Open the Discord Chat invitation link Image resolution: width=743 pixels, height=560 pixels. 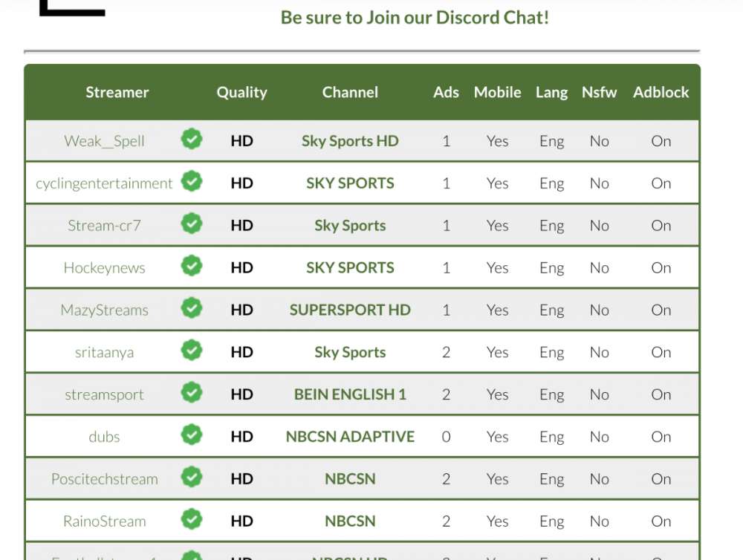click(x=415, y=17)
